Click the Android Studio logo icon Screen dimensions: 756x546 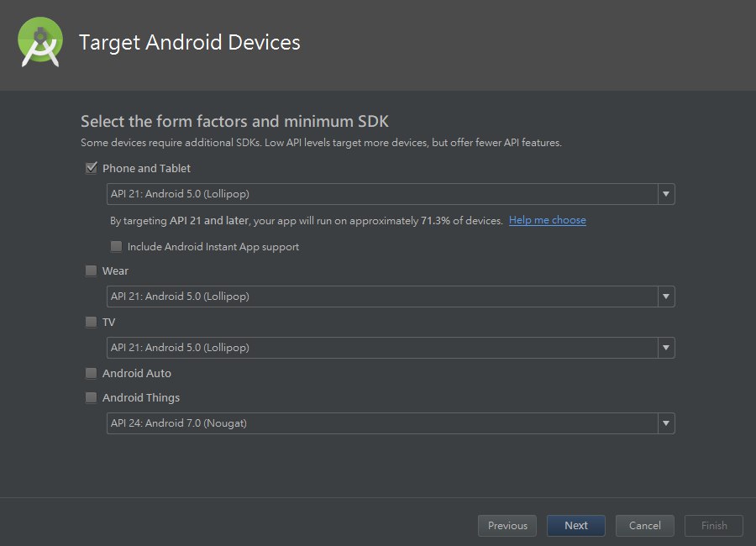(40, 42)
